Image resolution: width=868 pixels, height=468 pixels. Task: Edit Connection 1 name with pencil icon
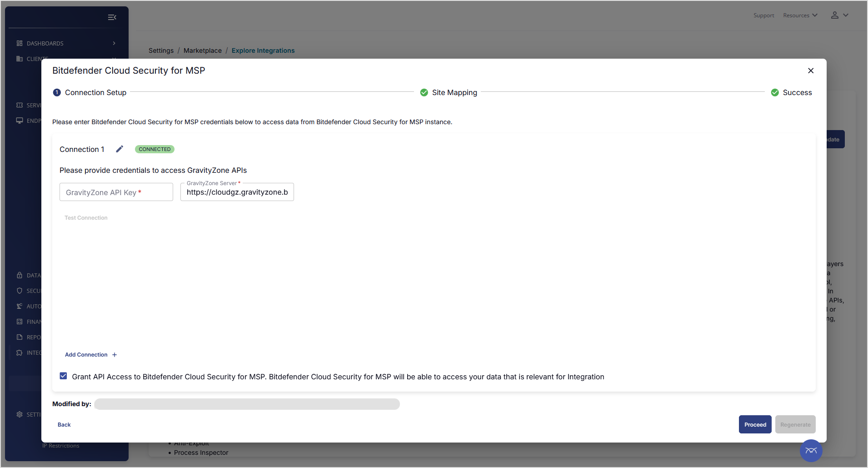tap(120, 149)
